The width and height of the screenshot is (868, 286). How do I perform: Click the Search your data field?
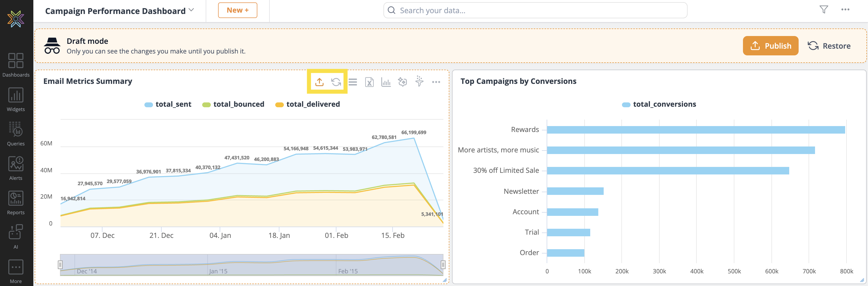[535, 10]
